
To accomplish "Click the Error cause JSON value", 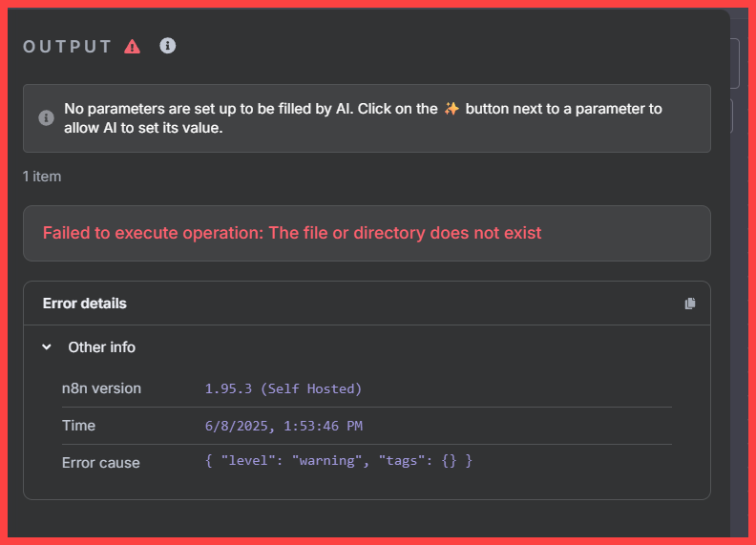I will [x=339, y=461].
